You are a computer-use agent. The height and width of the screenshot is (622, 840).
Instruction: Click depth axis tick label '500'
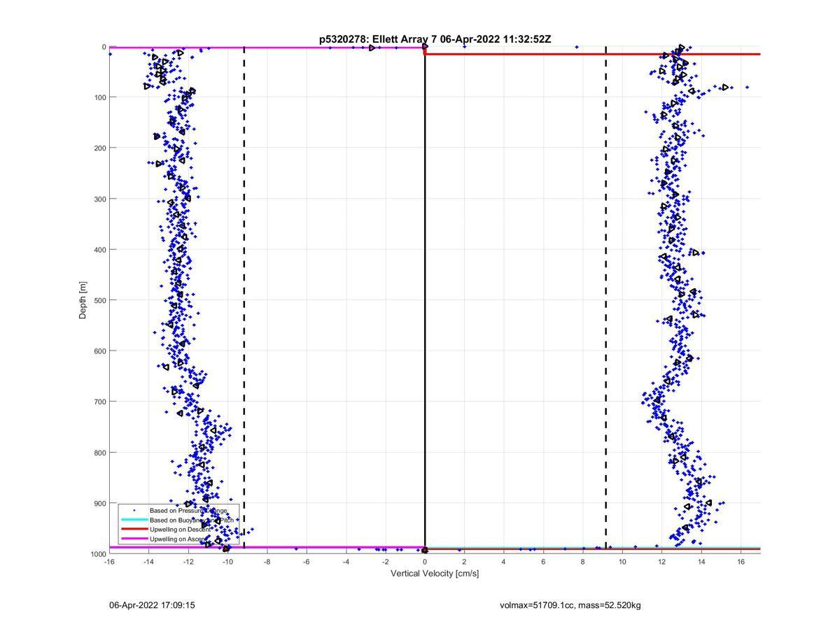coord(99,300)
